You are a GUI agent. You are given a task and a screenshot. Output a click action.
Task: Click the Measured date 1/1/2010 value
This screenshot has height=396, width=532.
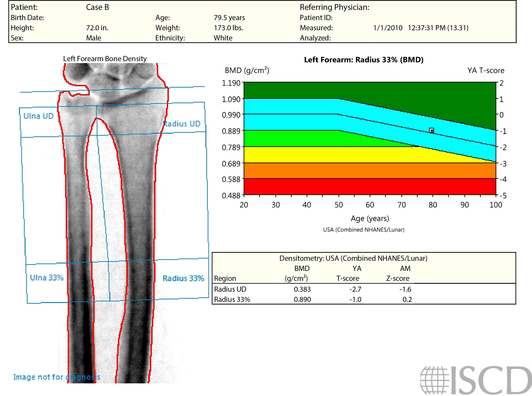tap(388, 28)
